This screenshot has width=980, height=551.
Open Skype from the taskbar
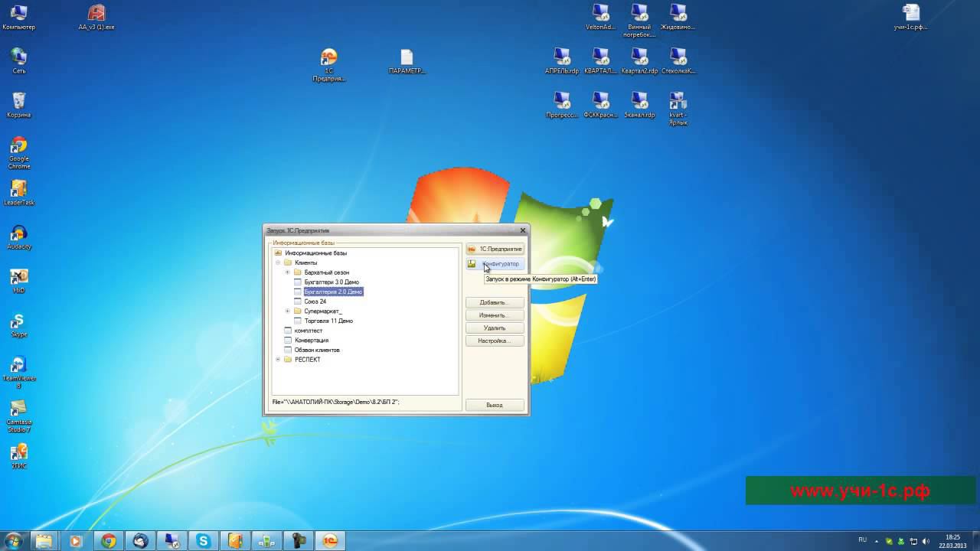(x=203, y=541)
